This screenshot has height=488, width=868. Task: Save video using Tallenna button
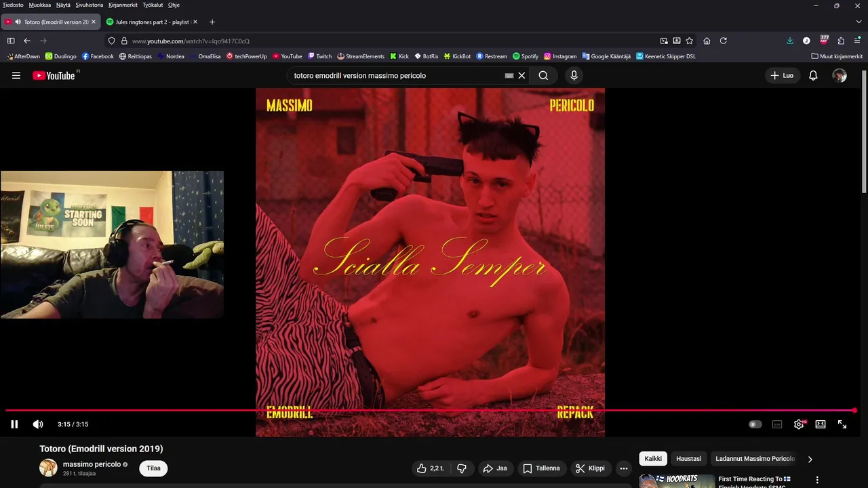(x=542, y=468)
